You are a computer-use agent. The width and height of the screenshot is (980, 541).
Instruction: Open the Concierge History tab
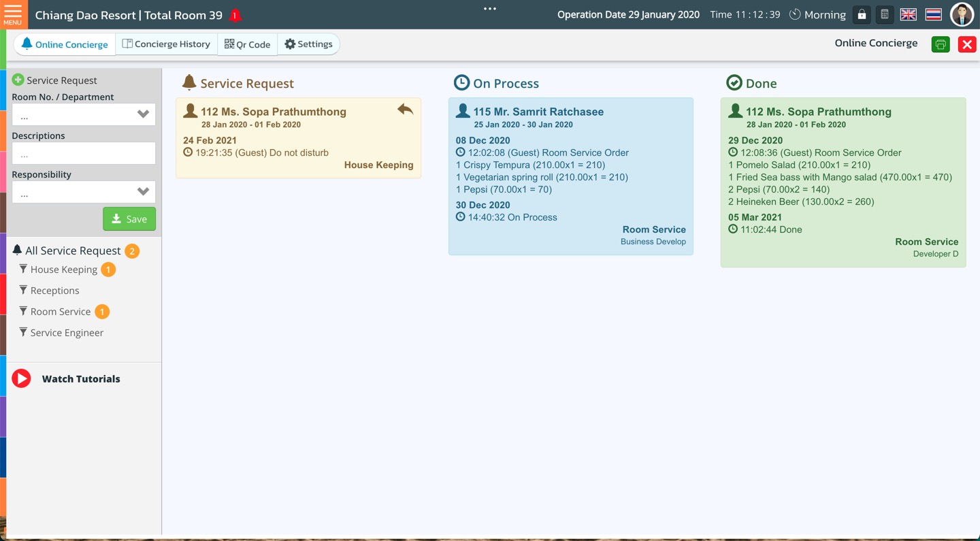point(167,44)
